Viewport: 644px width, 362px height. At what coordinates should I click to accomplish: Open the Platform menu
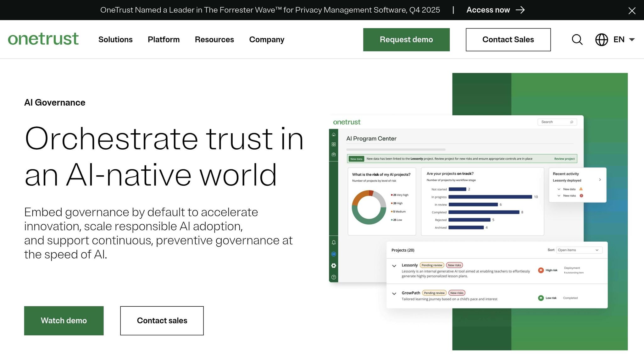click(x=164, y=40)
